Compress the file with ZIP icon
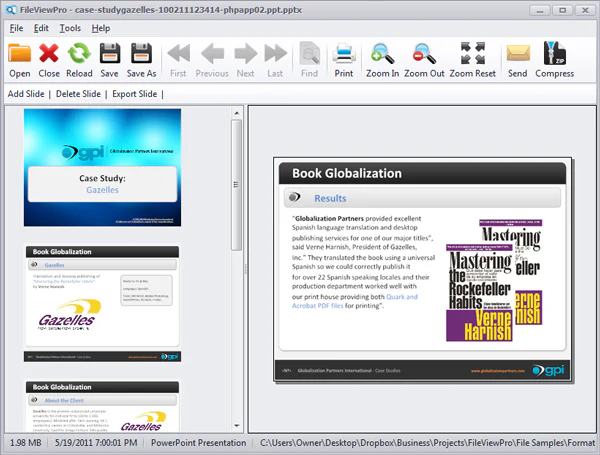 tap(554, 53)
